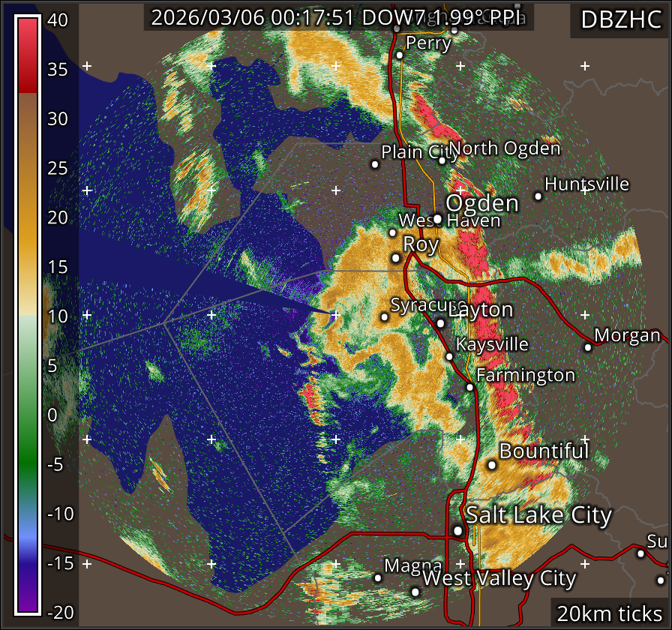Select the Morgan city marker dot
Image resolution: width=672 pixels, height=630 pixels.
(x=588, y=347)
